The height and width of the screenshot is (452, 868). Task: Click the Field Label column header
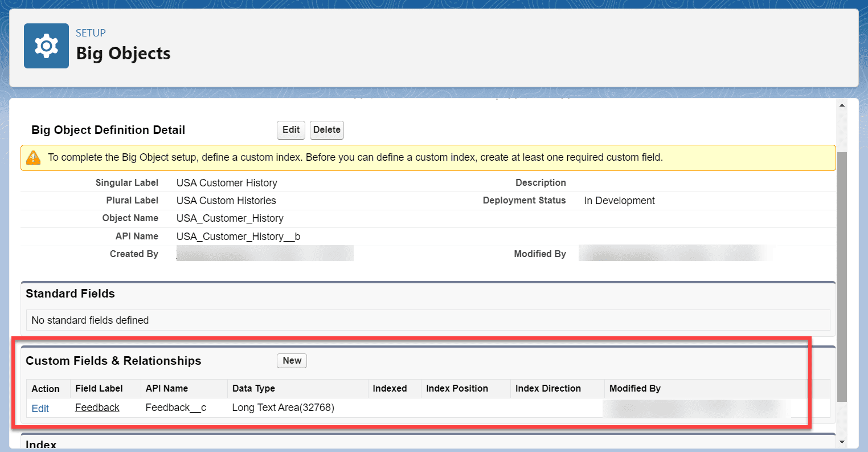pos(100,388)
